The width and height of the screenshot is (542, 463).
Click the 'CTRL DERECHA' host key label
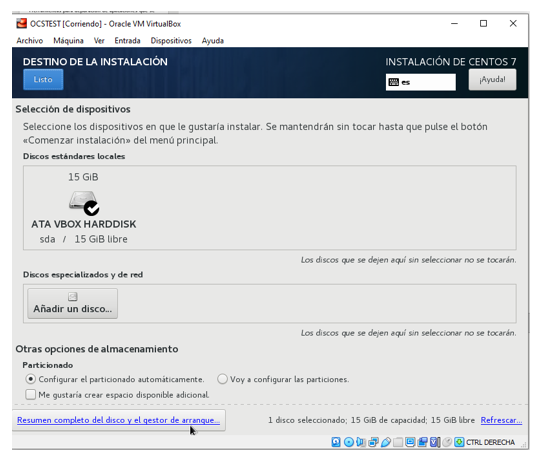pos(490,442)
